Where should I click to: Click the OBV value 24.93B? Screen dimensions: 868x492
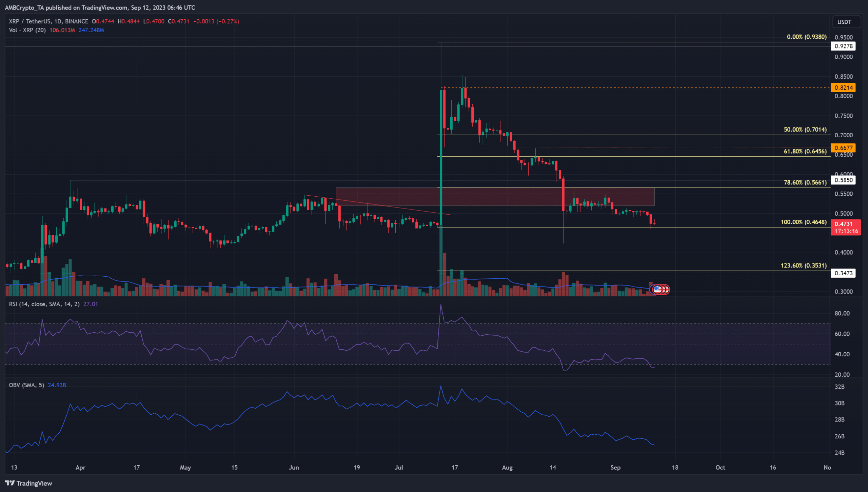pyautogui.click(x=57, y=385)
